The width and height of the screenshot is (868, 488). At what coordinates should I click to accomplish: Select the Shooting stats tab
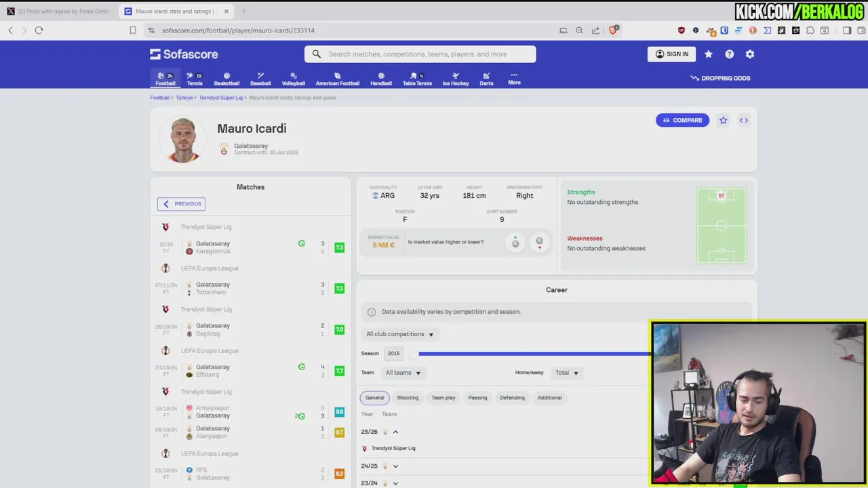408,398
